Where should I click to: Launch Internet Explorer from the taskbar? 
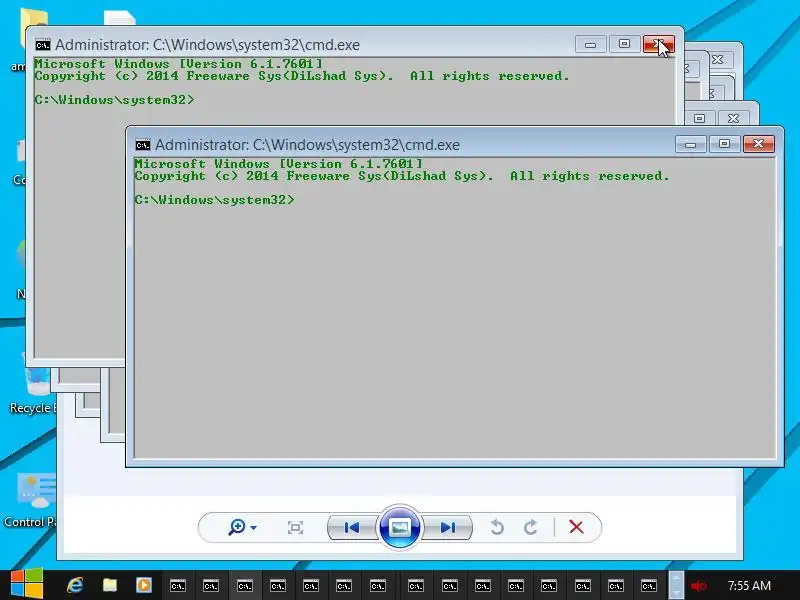(x=75, y=585)
